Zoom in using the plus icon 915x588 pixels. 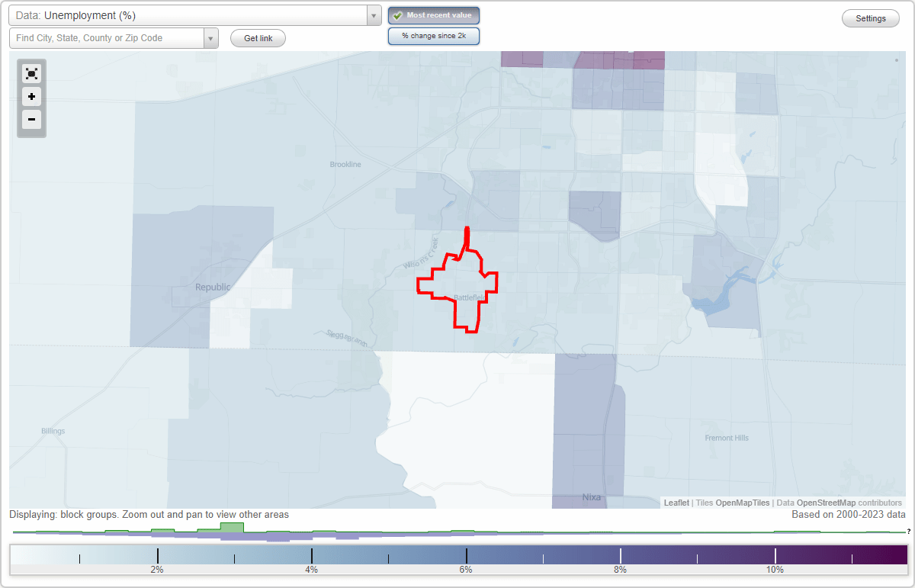pos(31,96)
